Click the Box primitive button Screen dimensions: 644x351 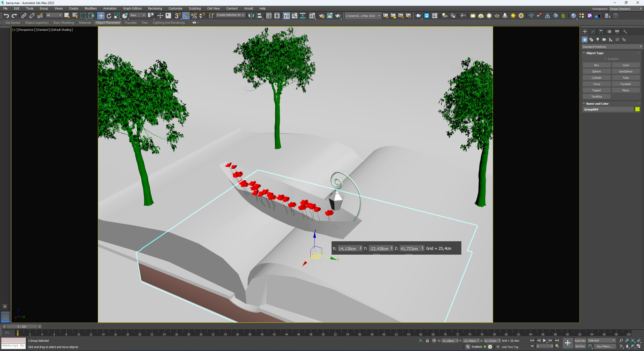tap(596, 65)
